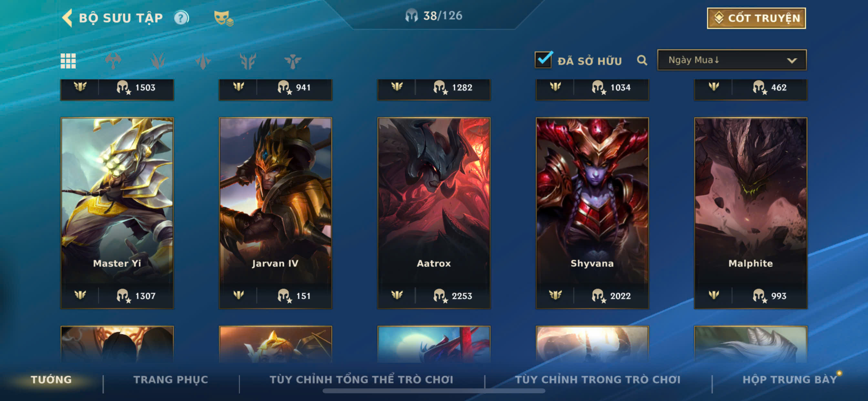Filter by the fifth role emblem icon
The height and width of the screenshot is (401, 868).
click(x=293, y=61)
